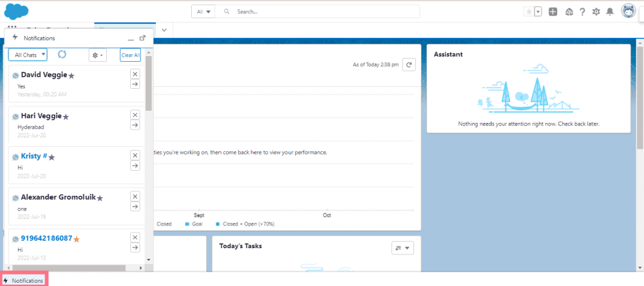
Task: Refresh the performance chart
Action: 409,64
